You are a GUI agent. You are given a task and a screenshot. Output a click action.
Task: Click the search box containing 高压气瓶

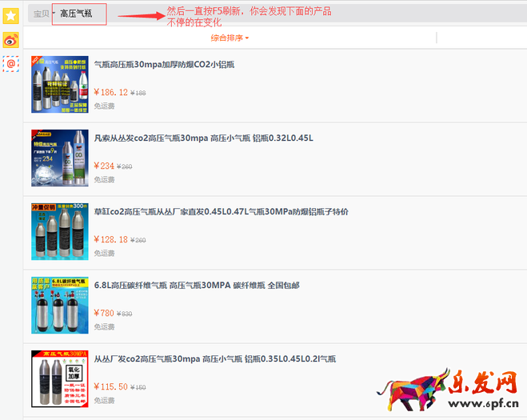click(x=79, y=14)
